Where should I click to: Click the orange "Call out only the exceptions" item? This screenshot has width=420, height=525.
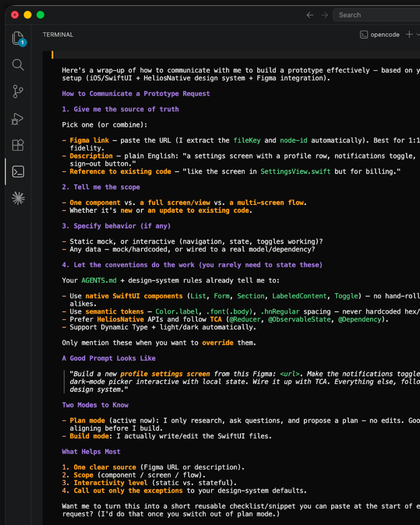click(128, 491)
